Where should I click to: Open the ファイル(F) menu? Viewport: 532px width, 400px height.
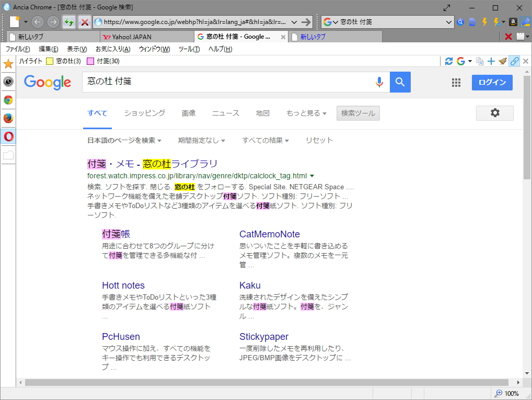pyautogui.click(x=18, y=49)
